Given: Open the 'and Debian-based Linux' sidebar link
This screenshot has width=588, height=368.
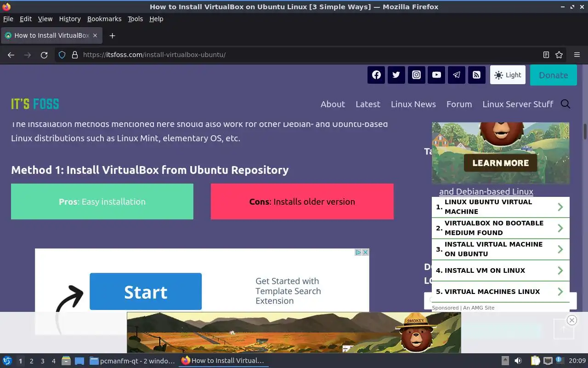Looking at the screenshot, I should click(486, 191).
